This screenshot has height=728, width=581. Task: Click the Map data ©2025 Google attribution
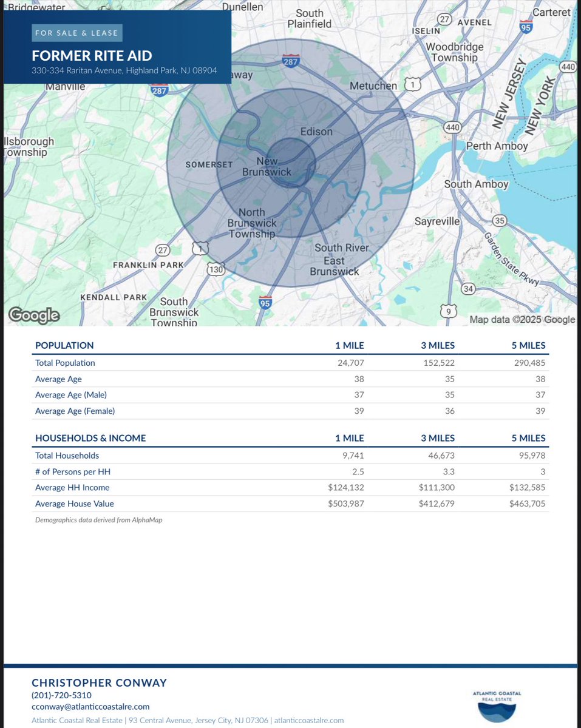[522, 320]
